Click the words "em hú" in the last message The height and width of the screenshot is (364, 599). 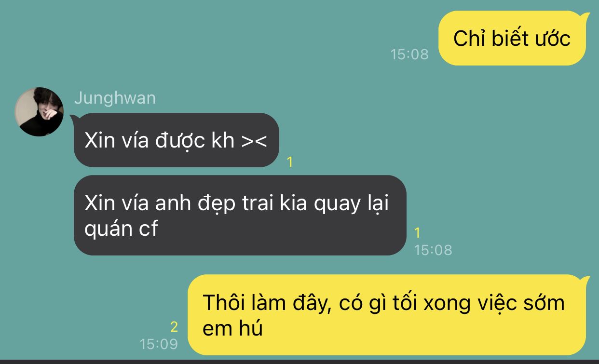pyautogui.click(x=232, y=328)
